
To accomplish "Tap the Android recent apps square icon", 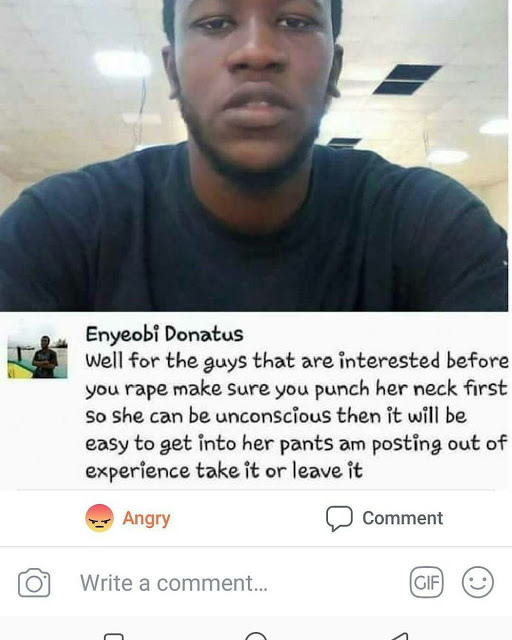I will pyautogui.click(x=114, y=636).
